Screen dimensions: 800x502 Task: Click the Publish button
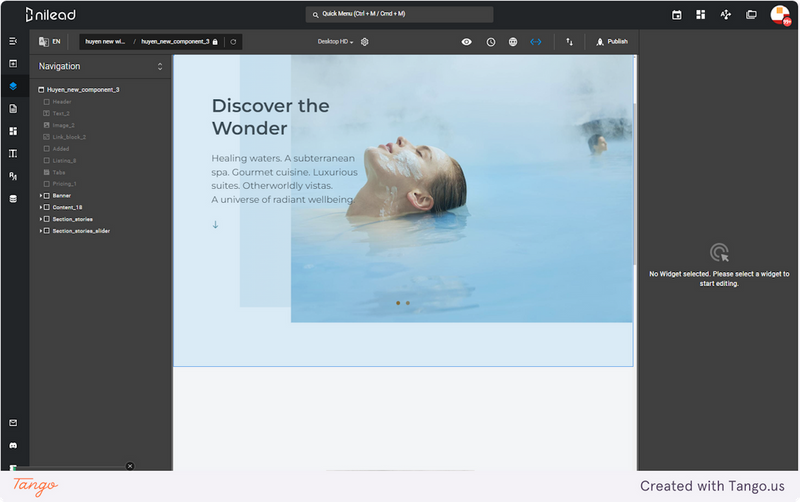pos(612,42)
